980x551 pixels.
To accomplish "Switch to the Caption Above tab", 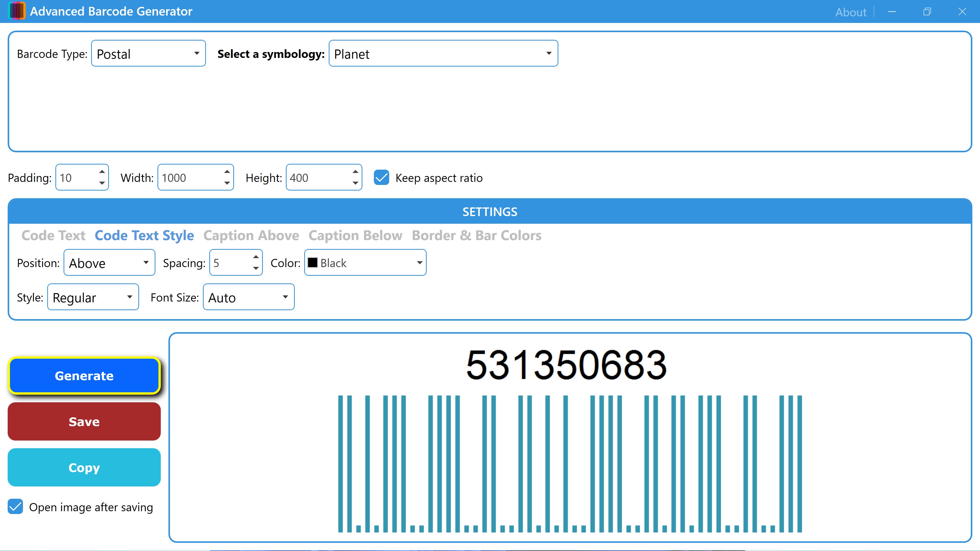I will click(251, 235).
